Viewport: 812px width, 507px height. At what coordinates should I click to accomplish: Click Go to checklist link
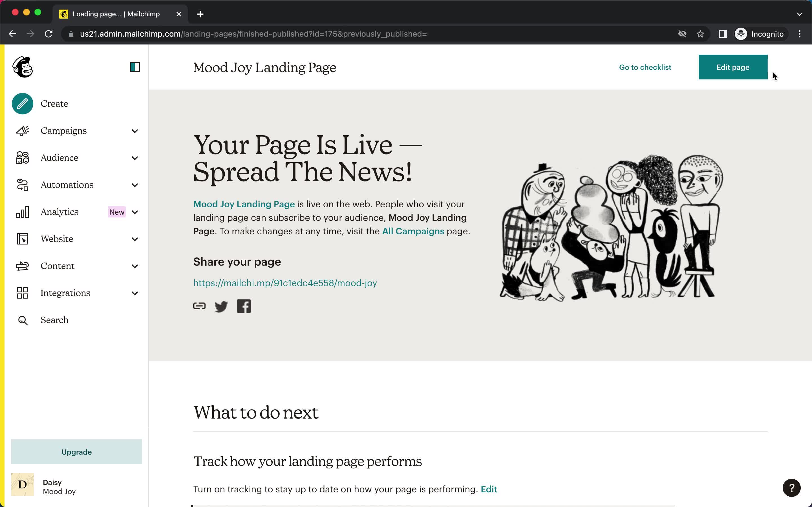[645, 67]
